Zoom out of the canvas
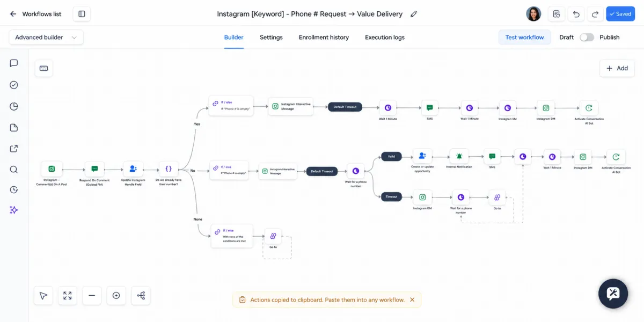The width and height of the screenshot is (644, 322). (x=92, y=296)
